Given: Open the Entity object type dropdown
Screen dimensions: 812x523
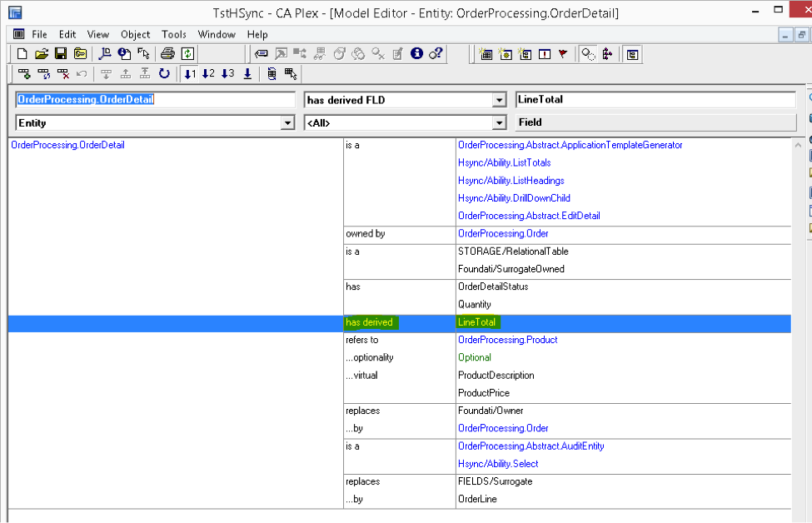Looking at the screenshot, I should (x=287, y=122).
